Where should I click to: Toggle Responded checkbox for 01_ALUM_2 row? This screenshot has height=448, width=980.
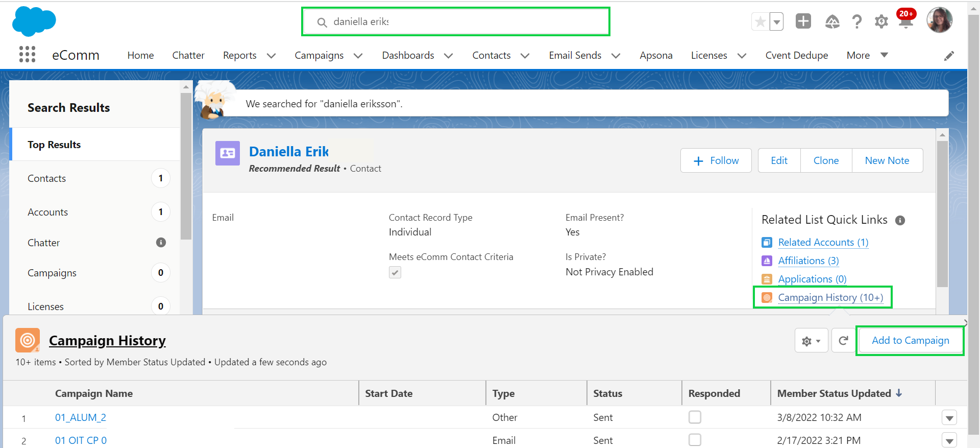click(695, 417)
